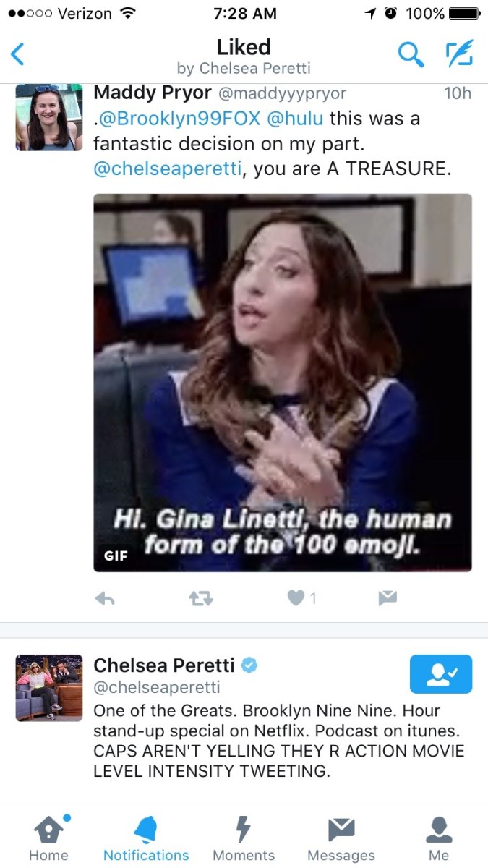The height and width of the screenshot is (868, 488).
Task: Retweet Maddy Pryor's tweet
Action: [200, 598]
